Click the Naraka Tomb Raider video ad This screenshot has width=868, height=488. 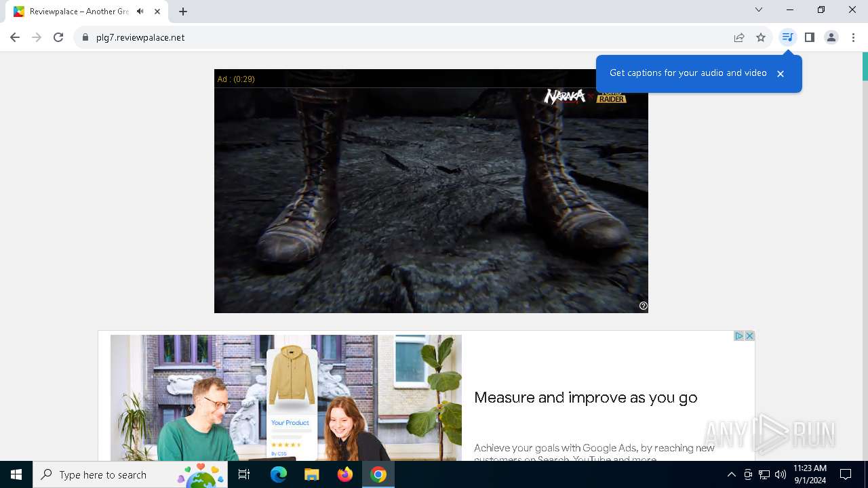pyautogui.click(x=431, y=191)
